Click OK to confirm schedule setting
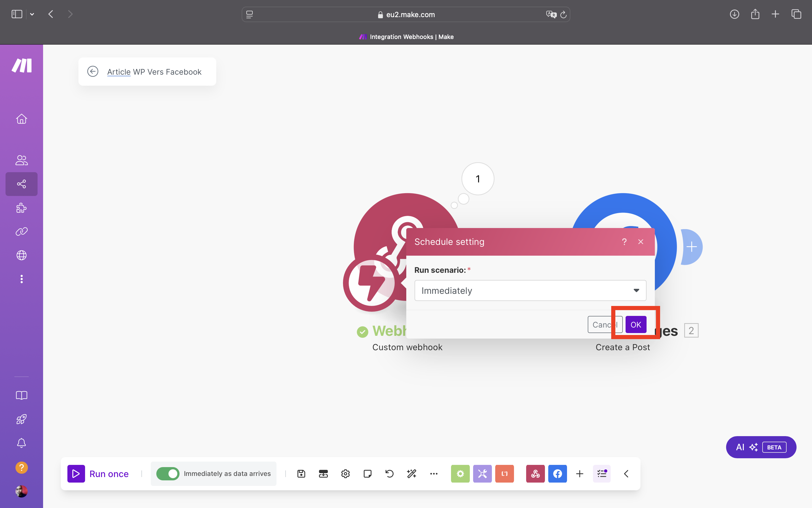This screenshot has width=812, height=508. click(x=636, y=324)
